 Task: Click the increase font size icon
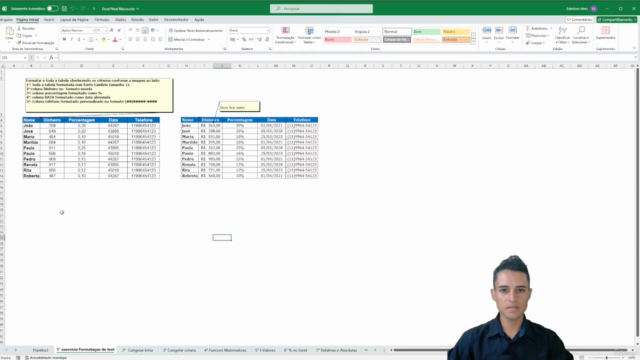point(112,31)
